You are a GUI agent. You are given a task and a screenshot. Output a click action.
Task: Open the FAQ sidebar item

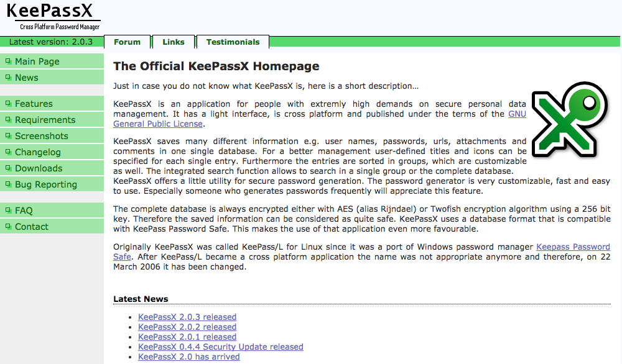click(52, 211)
